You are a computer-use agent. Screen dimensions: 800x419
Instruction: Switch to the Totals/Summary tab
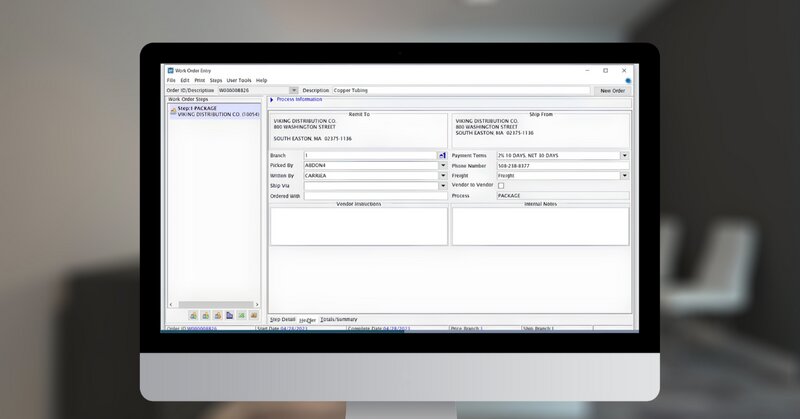click(x=339, y=319)
